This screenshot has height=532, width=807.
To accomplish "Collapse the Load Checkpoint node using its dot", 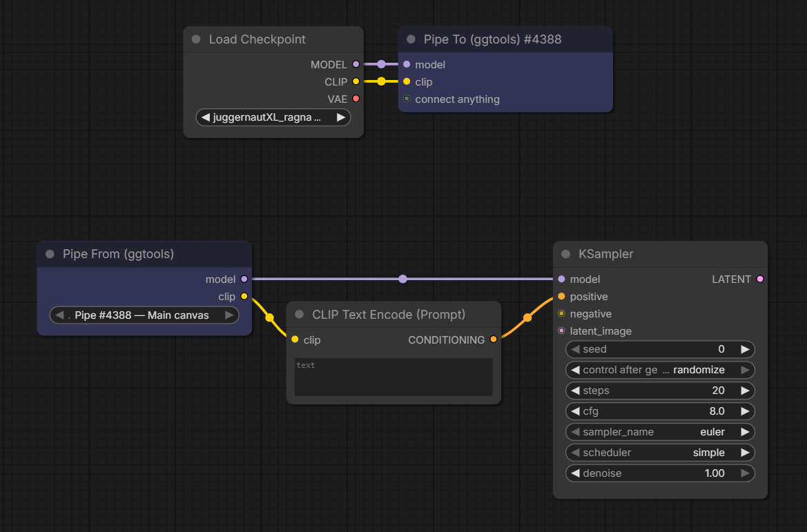I will (196, 39).
